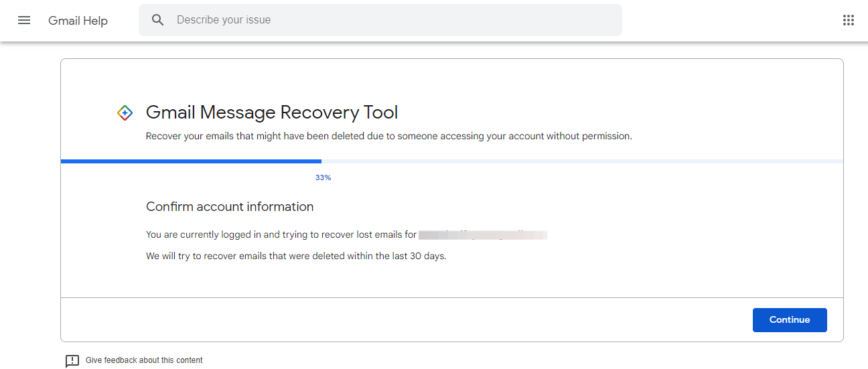Click the 'You are currently logged in' sentence

(281, 235)
